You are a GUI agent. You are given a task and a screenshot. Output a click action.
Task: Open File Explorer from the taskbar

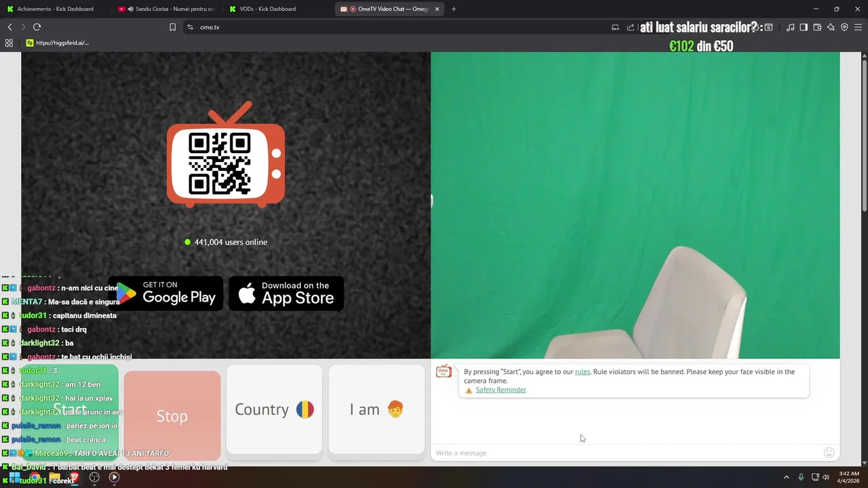(54, 477)
